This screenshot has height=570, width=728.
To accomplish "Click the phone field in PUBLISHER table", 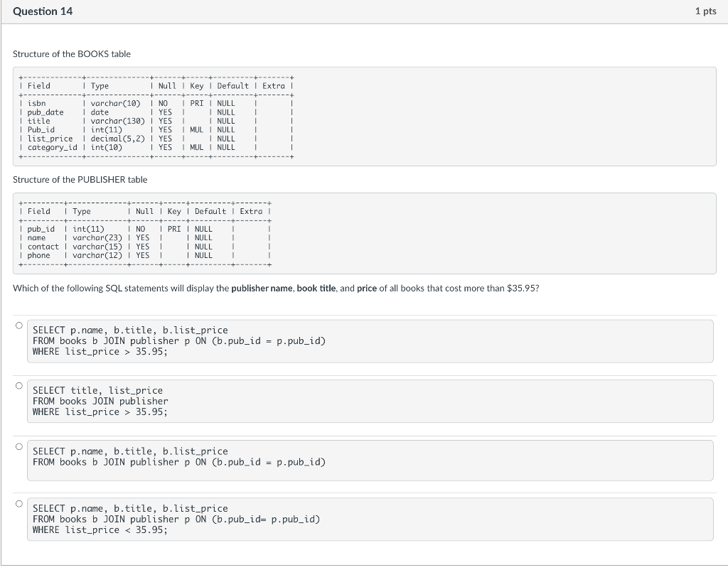I will point(38,255).
